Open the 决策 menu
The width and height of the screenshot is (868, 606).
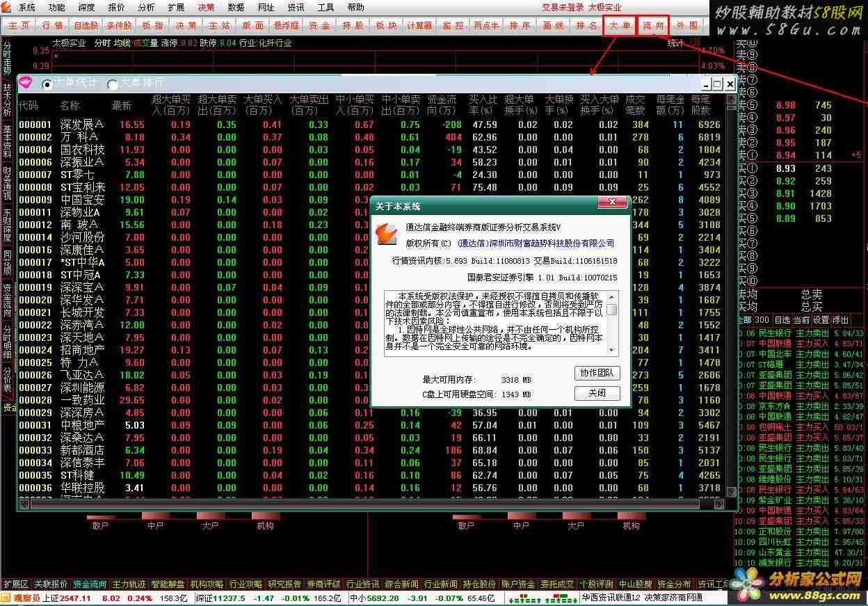pos(206,8)
